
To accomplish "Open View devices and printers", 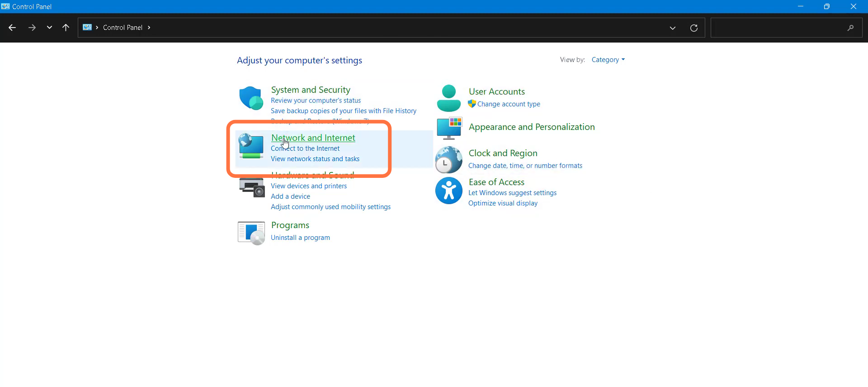I will point(309,186).
